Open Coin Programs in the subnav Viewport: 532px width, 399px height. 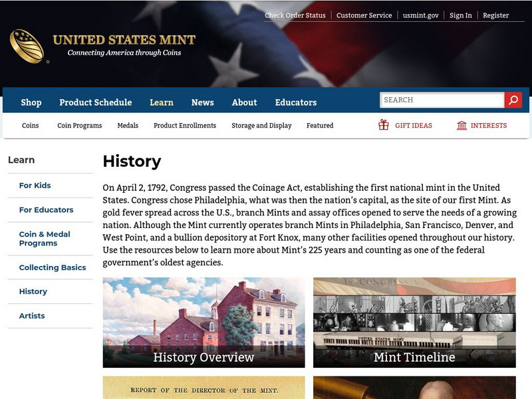click(80, 125)
